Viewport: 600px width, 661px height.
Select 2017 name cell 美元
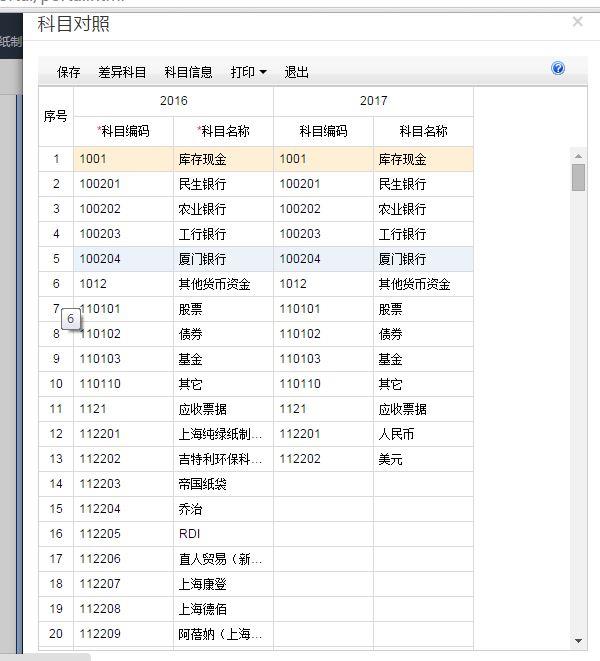point(423,459)
